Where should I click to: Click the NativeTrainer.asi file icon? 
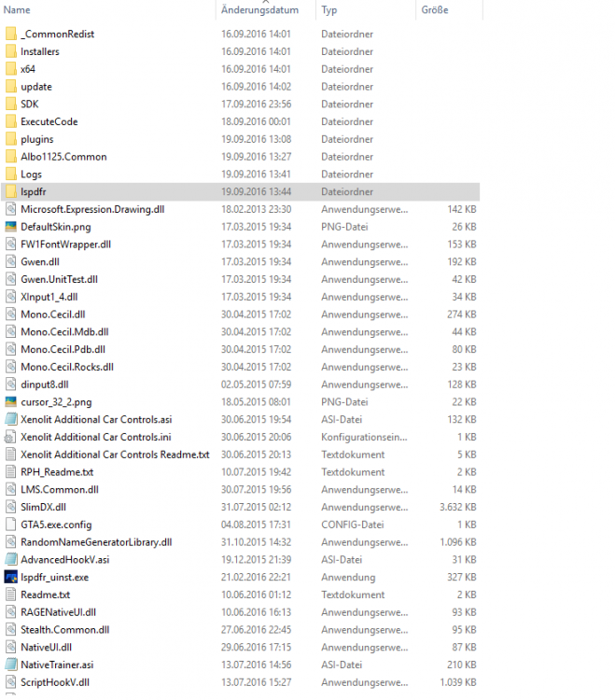pyautogui.click(x=10, y=665)
